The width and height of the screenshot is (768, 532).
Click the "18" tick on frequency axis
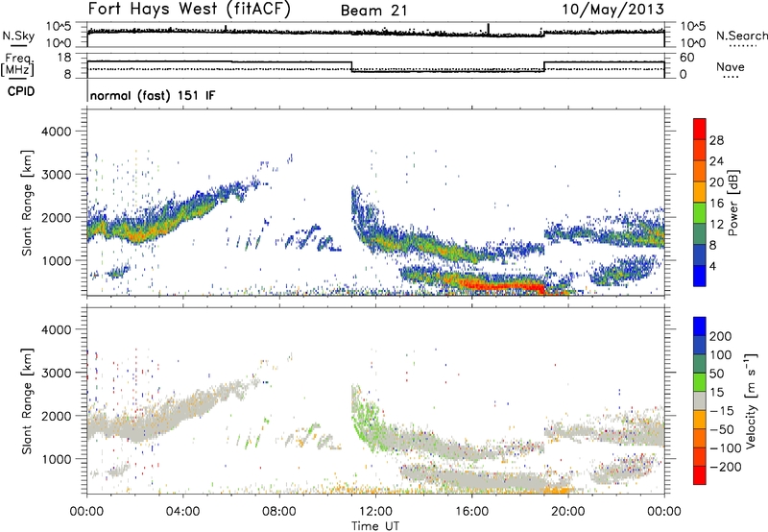63,58
